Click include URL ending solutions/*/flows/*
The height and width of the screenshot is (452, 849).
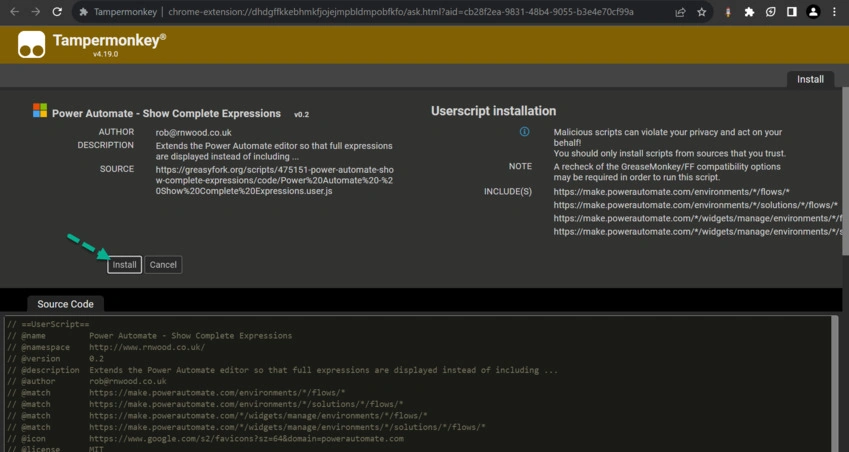[696, 205]
